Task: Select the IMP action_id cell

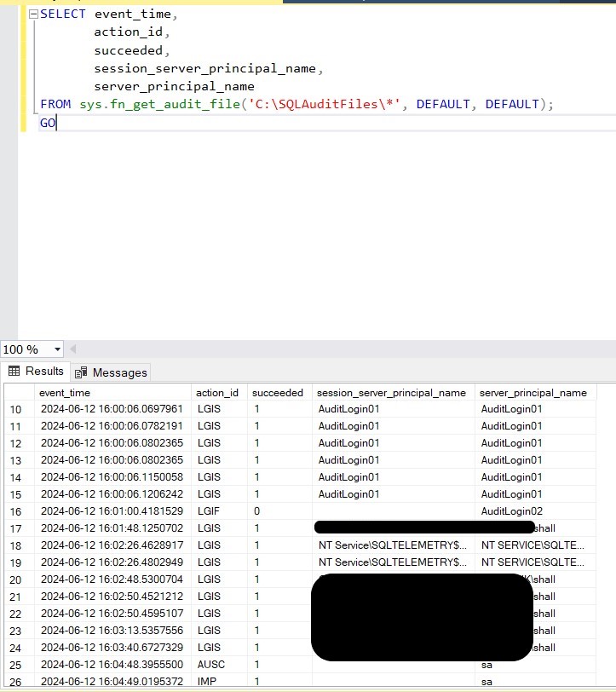Action: [x=219, y=681]
